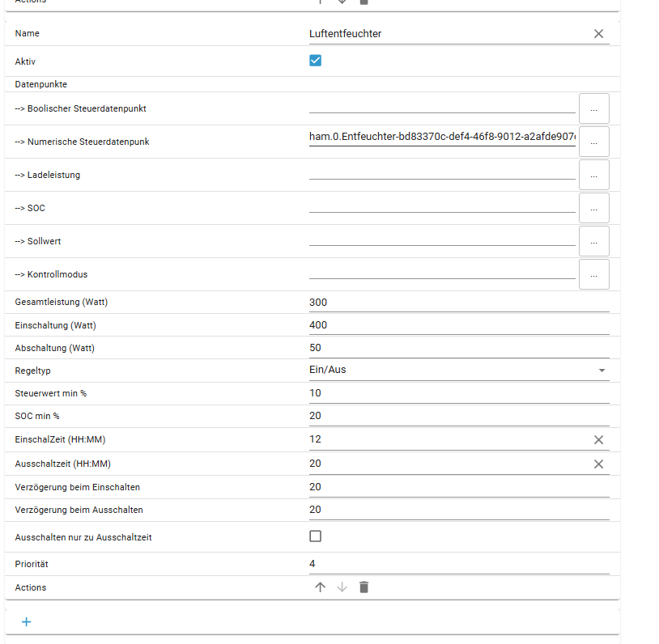
Task: Edit SOC min % value 20
Action: pos(459,416)
